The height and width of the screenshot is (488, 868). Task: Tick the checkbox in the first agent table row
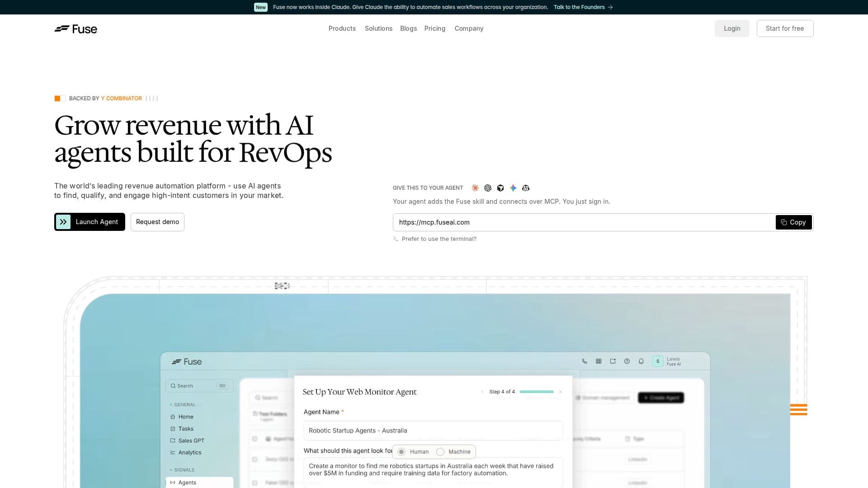point(255,460)
